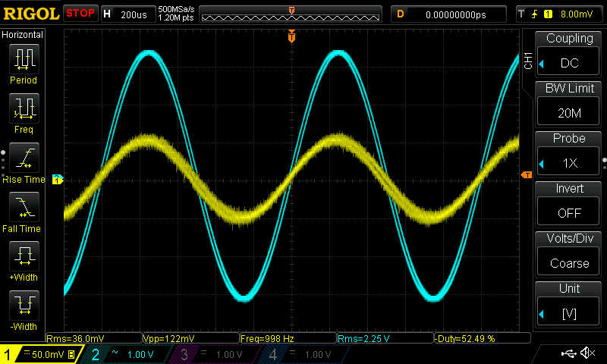Select the -Width measurement icon
607x364 pixels.
click(24, 305)
